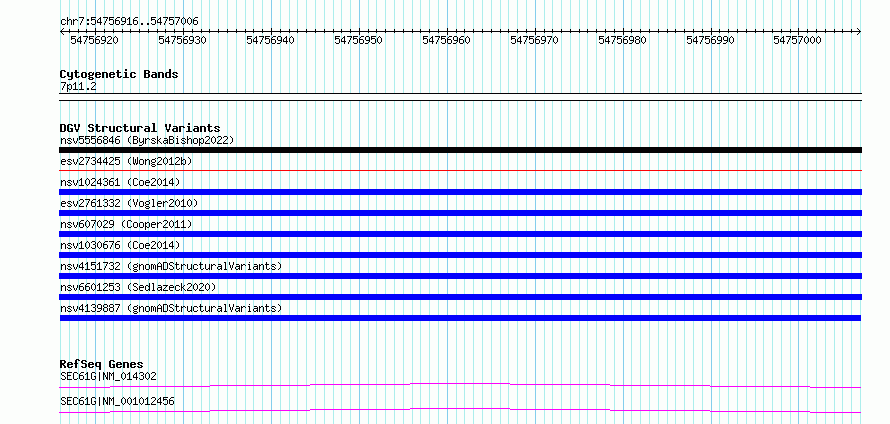This screenshot has width=890, height=424.
Task: Click ruler position 54756990
Action: coord(710,40)
